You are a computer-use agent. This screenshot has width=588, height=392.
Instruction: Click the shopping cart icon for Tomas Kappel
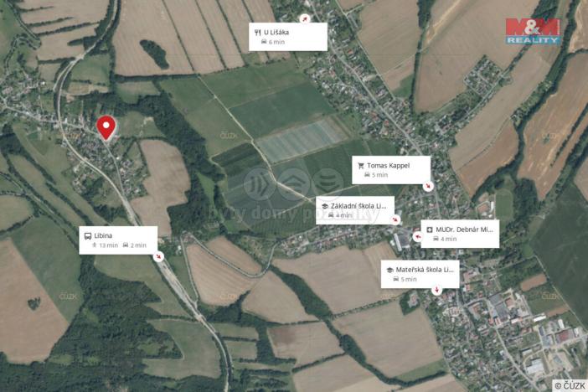361,166
